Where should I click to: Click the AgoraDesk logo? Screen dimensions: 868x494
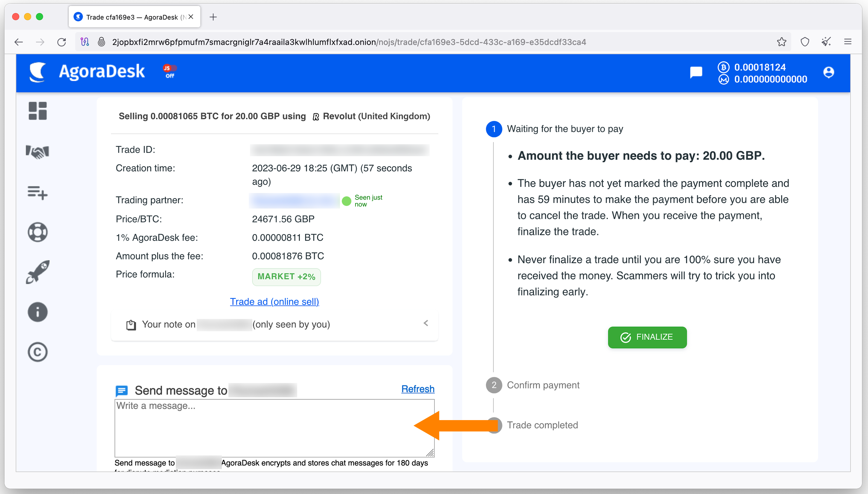(87, 72)
